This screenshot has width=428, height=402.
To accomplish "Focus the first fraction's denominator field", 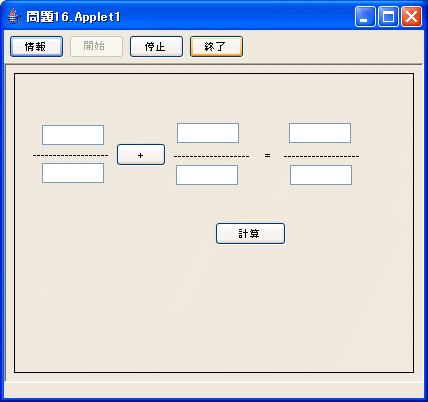I will coord(73,173).
